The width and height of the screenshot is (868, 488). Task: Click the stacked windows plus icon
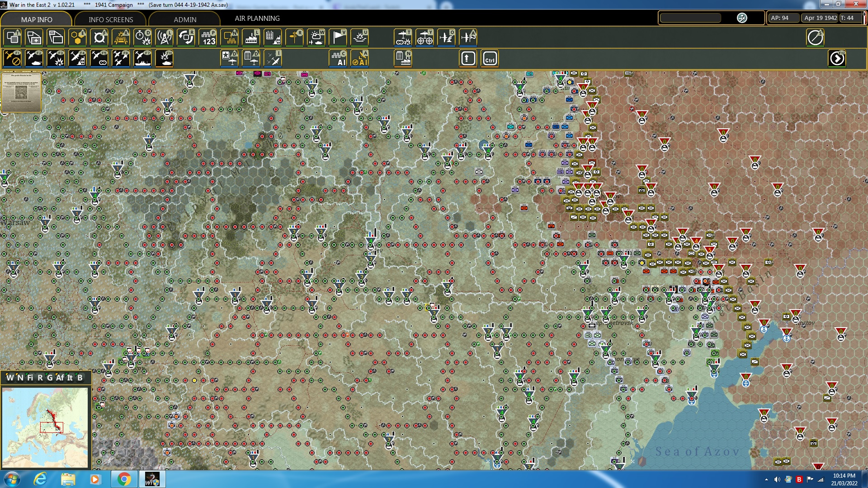click(x=34, y=38)
